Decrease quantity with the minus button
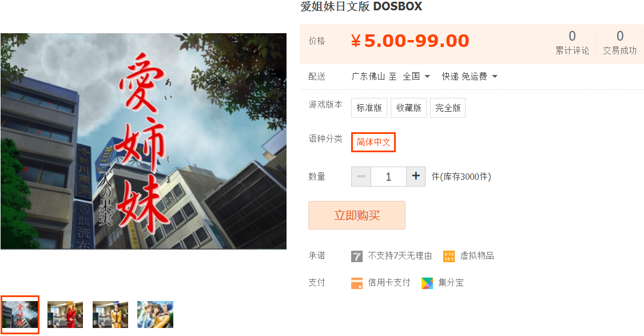Screen dimensions: 644x336 pos(361,176)
